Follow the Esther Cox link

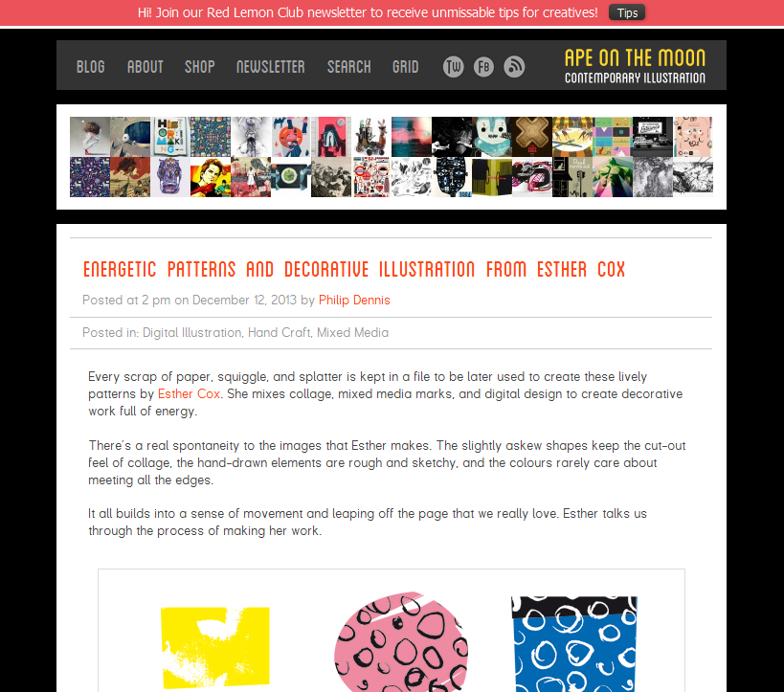tap(189, 394)
